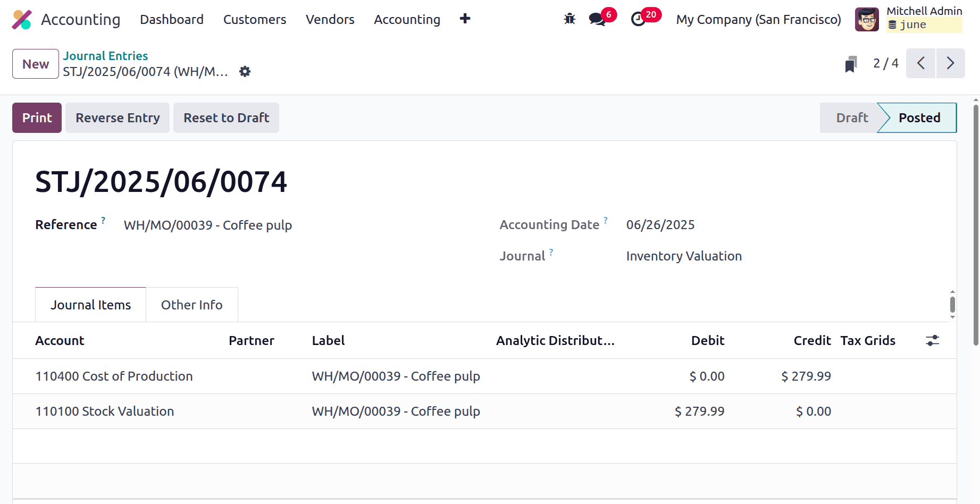The width and height of the screenshot is (980, 504).
Task: Open the debug bug icon menu
Action: [569, 19]
